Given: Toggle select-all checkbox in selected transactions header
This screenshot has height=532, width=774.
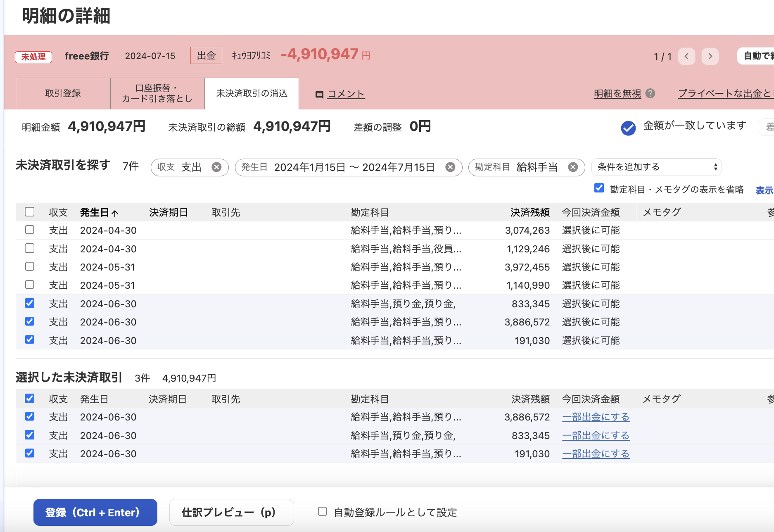Looking at the screenshot, I should tap(29, 399).
